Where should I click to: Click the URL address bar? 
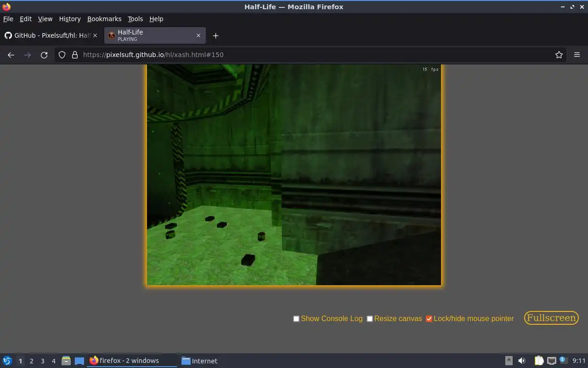point(311,55)
